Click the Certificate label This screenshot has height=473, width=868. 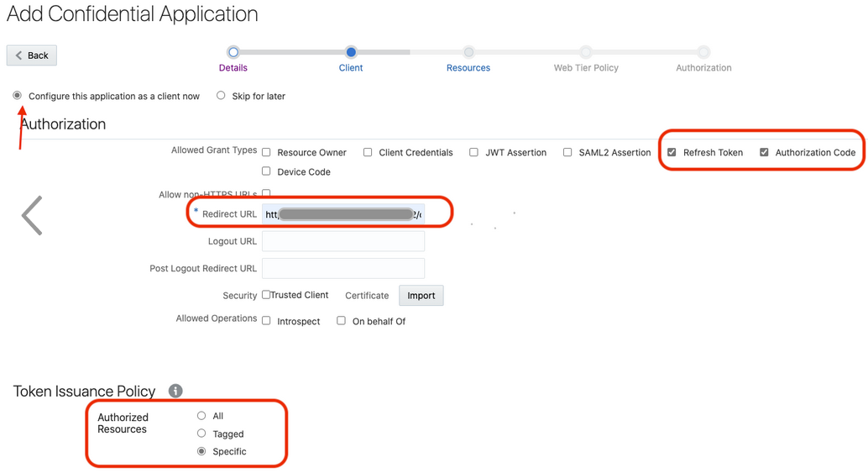(x=367, y=296)
